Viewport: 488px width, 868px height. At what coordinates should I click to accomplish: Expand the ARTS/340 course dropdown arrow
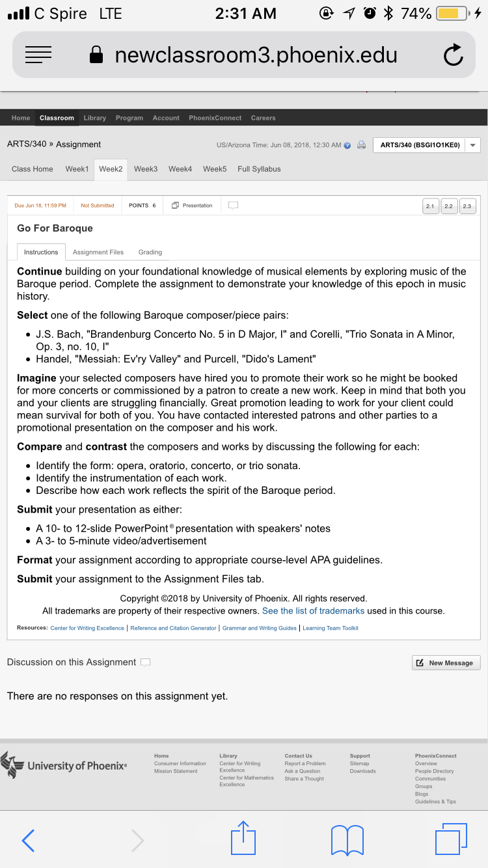pos(472,145)
